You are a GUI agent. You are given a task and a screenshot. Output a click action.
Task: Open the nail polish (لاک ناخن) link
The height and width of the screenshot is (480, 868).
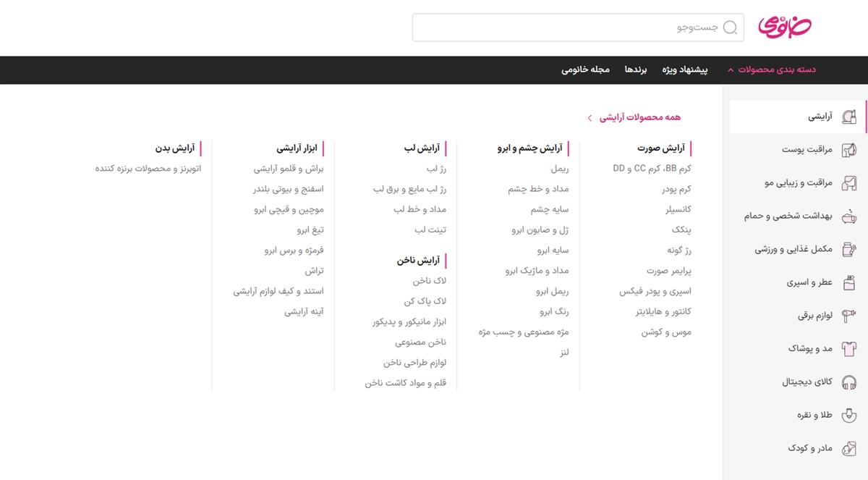click(x=430, y=281)
